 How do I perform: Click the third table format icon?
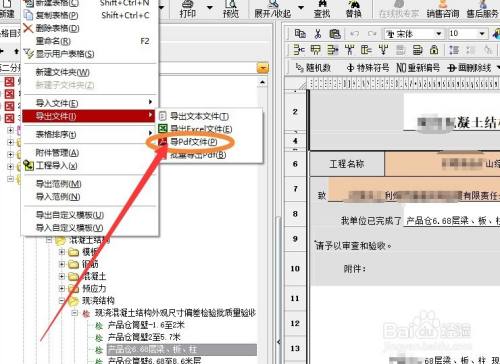pyautogui.click(x=333, y=50)
